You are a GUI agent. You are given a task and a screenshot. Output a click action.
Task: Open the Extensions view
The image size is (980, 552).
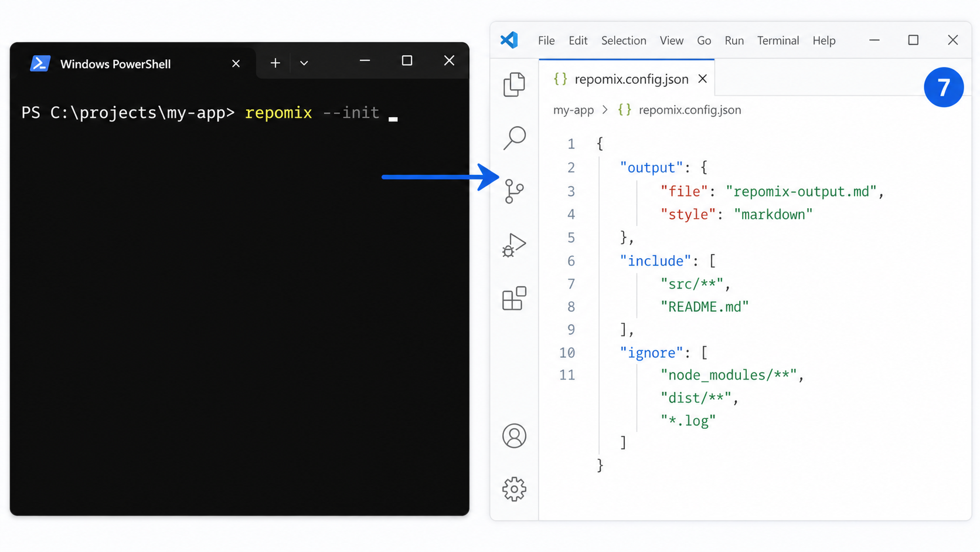coord(514,298)
